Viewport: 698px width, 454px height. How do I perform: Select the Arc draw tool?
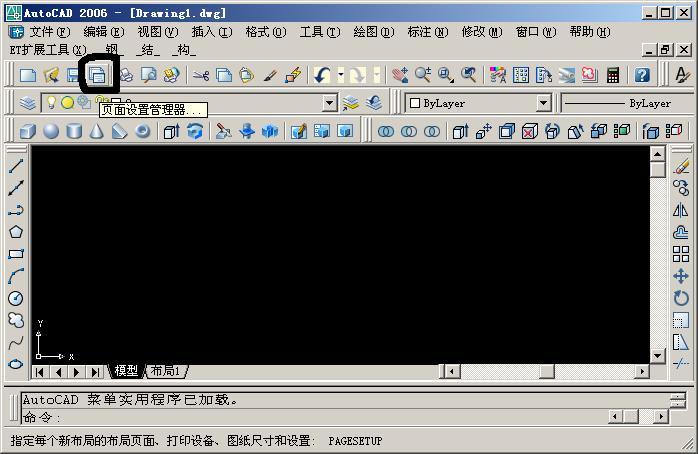pyautogui.click(x=16, y=276)
